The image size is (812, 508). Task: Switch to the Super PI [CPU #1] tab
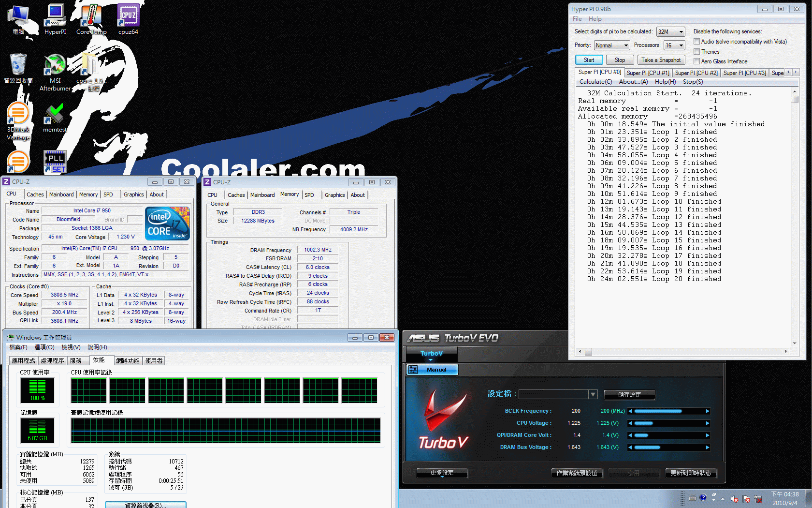pos(648,73)
